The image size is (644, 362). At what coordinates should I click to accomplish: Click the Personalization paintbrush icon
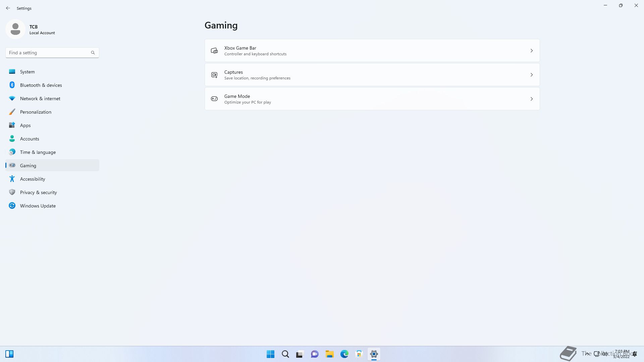click(12, 112)
